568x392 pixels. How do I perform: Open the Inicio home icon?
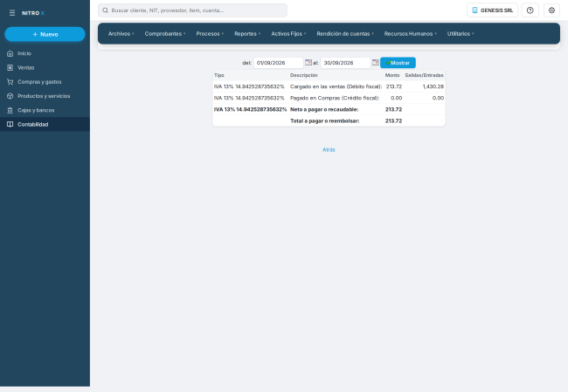[x=10, y=53]
